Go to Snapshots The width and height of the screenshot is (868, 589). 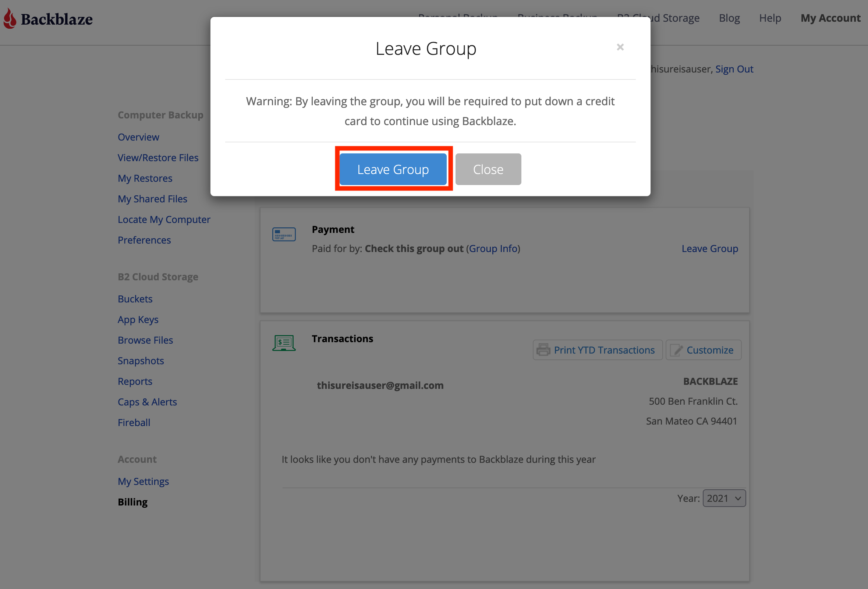pyautogui.click(x=141, y=361)
